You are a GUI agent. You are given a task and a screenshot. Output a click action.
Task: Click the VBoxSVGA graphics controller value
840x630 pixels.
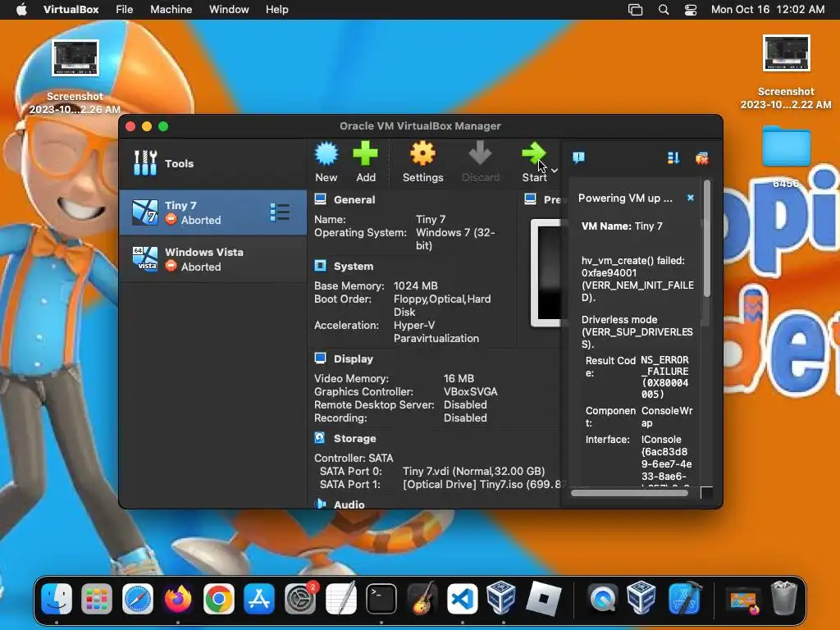(x=470, y=391)
